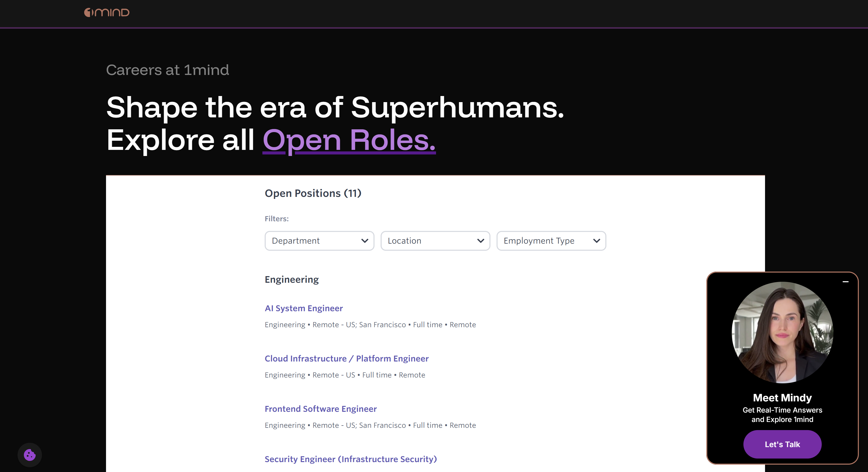Click the Careers at 1mind heading
Image resolution: width=868 pixels, height=472 pixels.
168,70
